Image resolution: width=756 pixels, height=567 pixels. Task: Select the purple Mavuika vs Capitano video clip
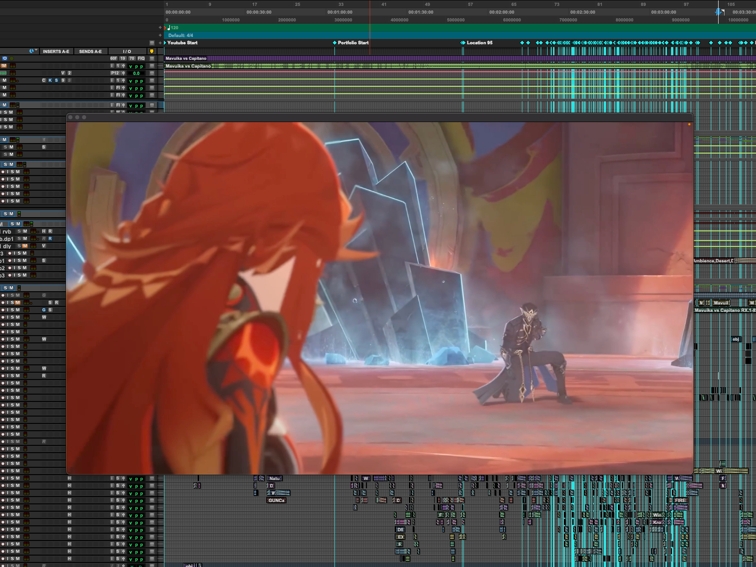[460, 58]
